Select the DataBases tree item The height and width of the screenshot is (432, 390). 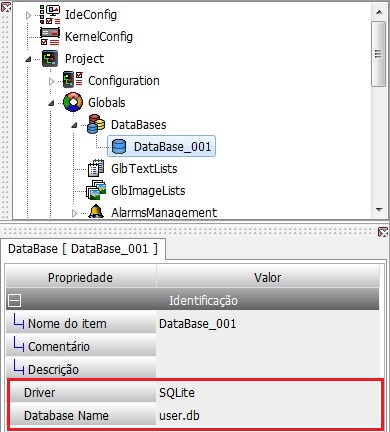138,125
